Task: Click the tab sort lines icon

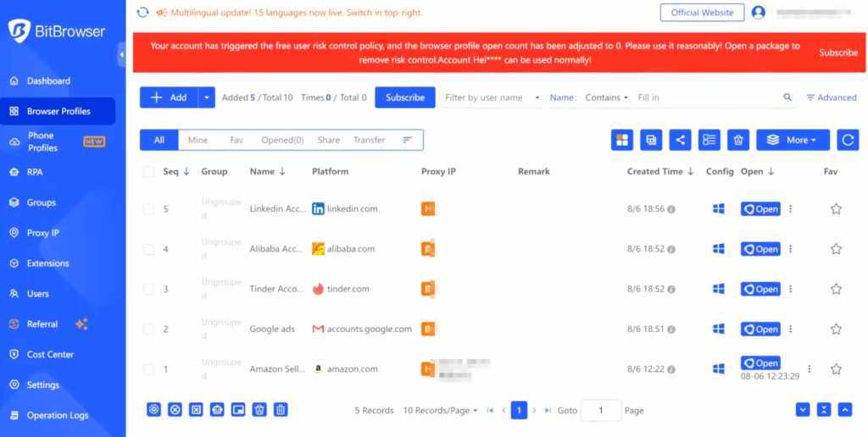Action: [x=407, y=140]
